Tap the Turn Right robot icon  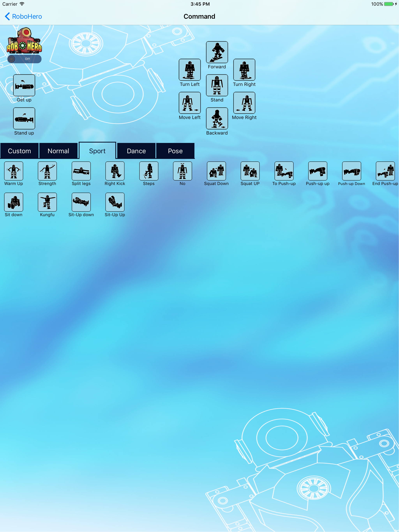244,70
